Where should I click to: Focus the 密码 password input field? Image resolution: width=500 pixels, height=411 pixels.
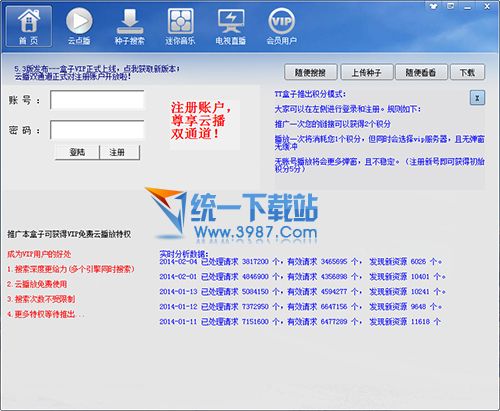click(x=97, y=130)
